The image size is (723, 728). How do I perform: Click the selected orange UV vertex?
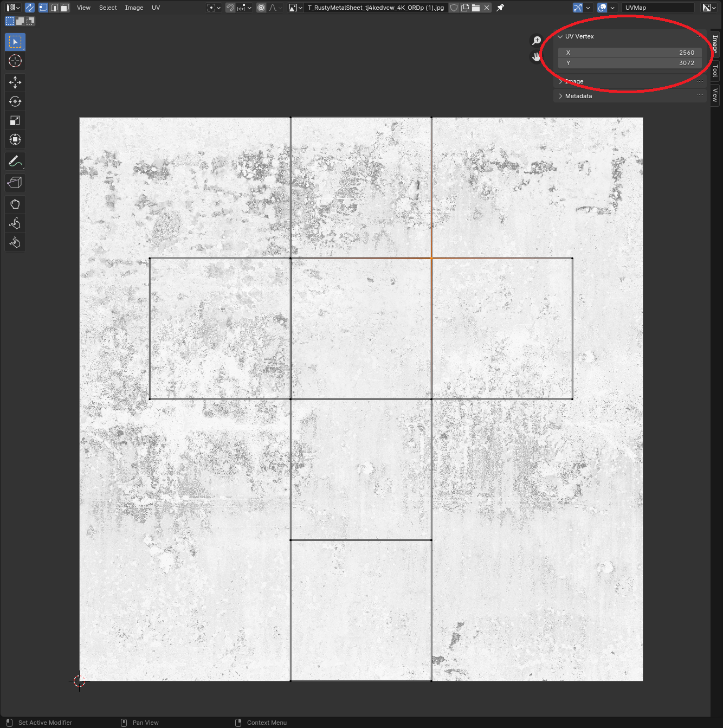point(431,258)
